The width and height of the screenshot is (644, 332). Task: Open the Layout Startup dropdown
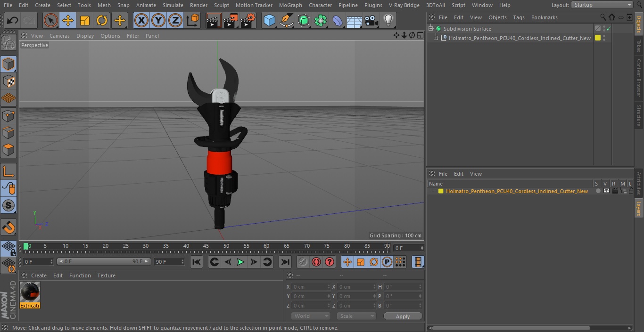pyautogui.click(x=603, y=5)
